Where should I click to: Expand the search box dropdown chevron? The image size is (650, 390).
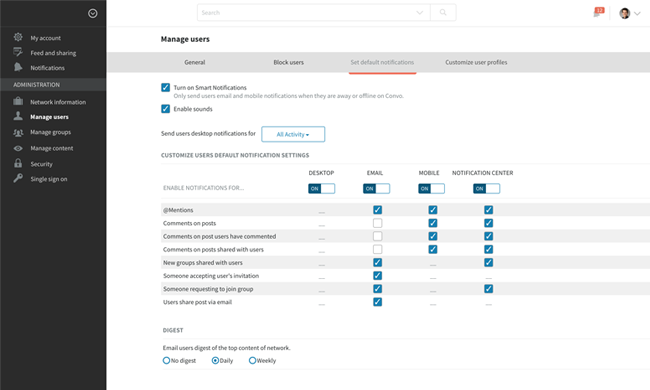pyautogui.click(x=420, y=12)
